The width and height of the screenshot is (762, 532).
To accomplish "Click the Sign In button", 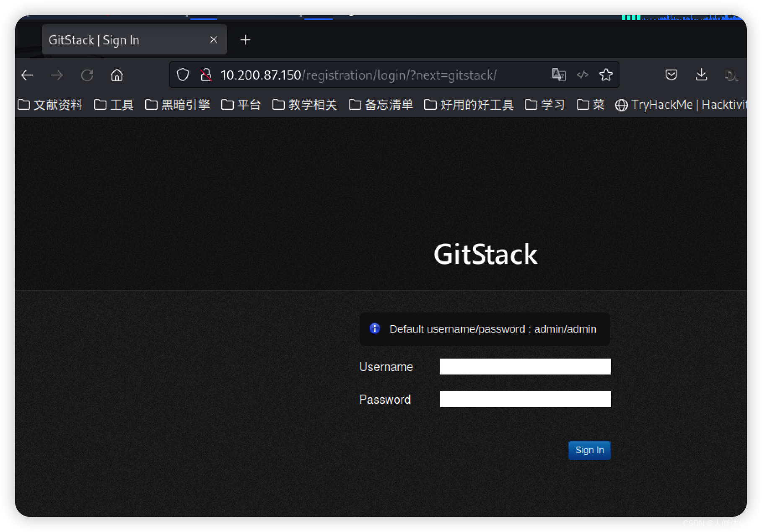I will click(589, 450).
